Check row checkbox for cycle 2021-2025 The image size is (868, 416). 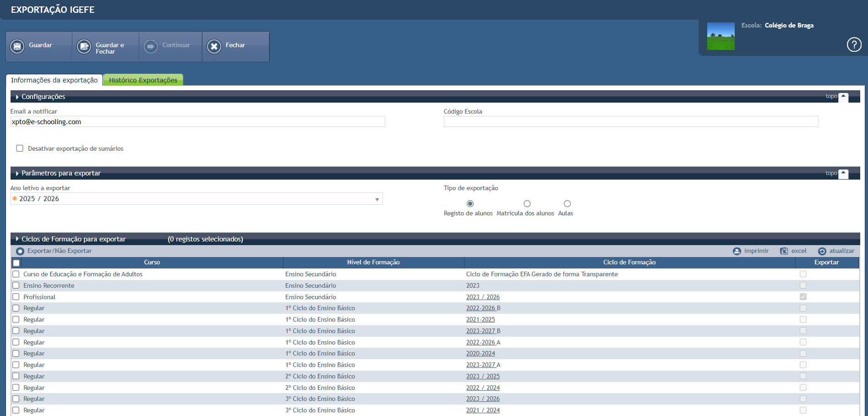point(16,319)
